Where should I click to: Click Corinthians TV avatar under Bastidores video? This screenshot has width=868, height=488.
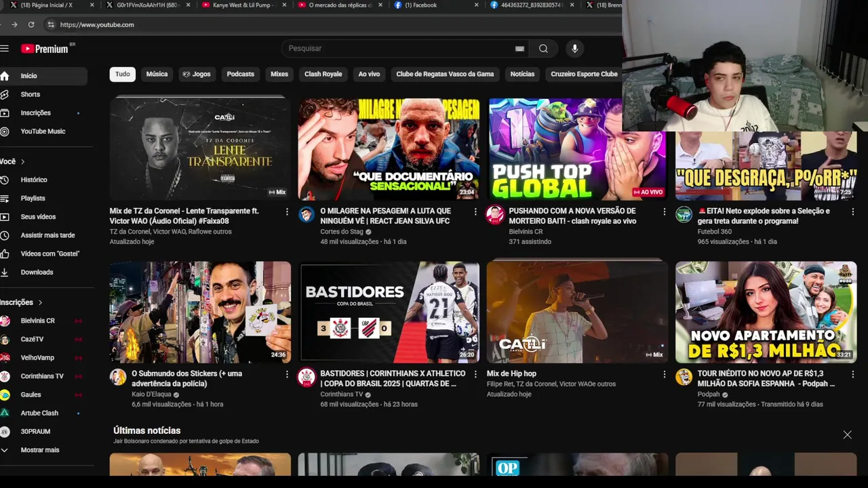point(307,377)
